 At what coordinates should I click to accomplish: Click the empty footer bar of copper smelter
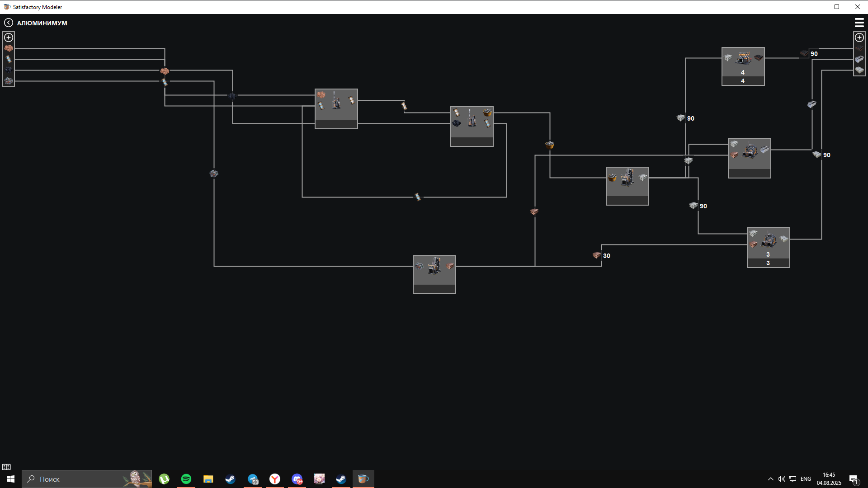click(434, 289)
